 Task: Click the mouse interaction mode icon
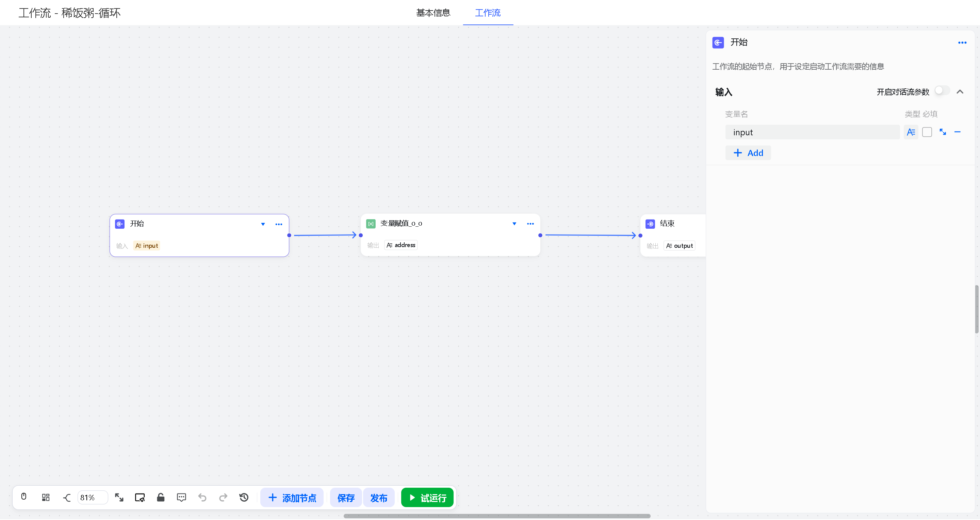coord(23,497)
